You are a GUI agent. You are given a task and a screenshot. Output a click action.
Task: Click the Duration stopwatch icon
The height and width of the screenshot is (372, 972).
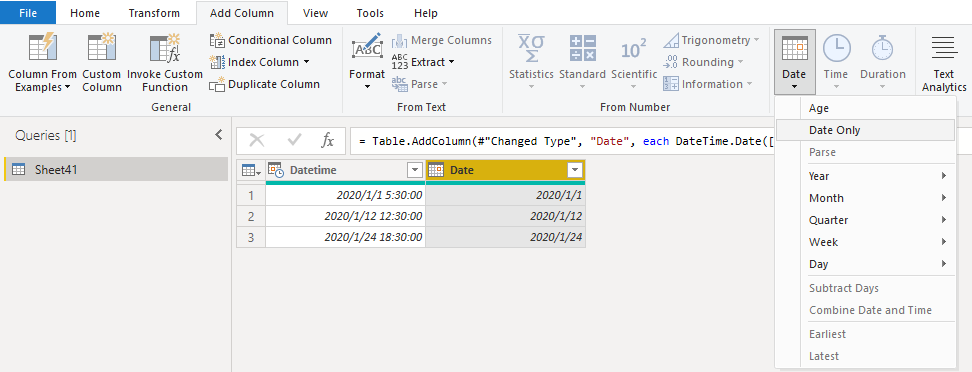(x=882, y=48)
